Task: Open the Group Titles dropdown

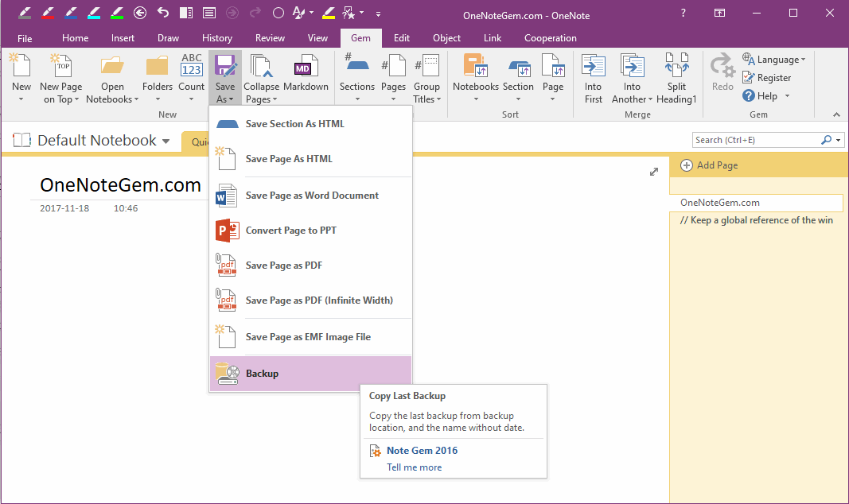Action: click(426, 79)
